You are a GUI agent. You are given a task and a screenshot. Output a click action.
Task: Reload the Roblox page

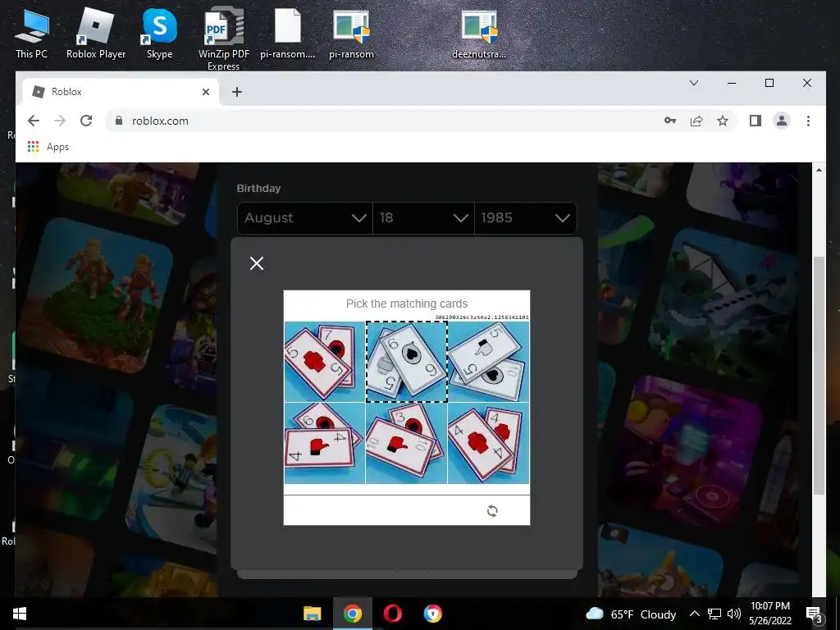(x=85, y=121)
